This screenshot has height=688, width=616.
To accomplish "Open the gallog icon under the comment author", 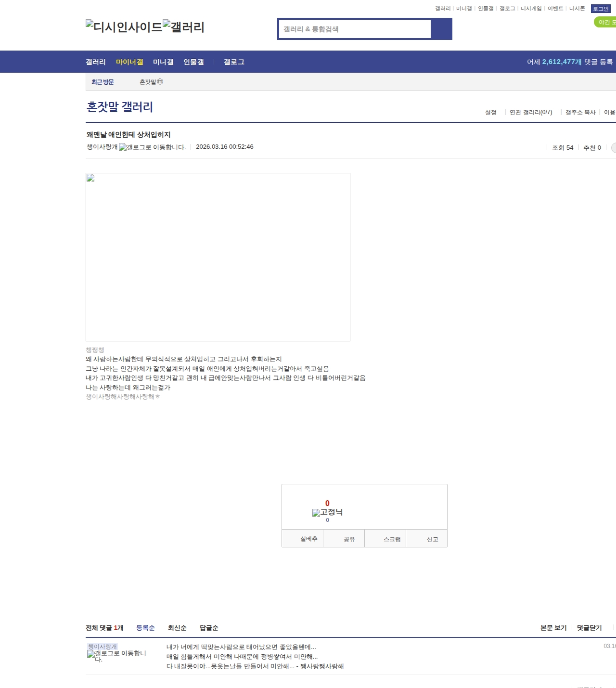I will pyautogui.click(x=116, y=656).
